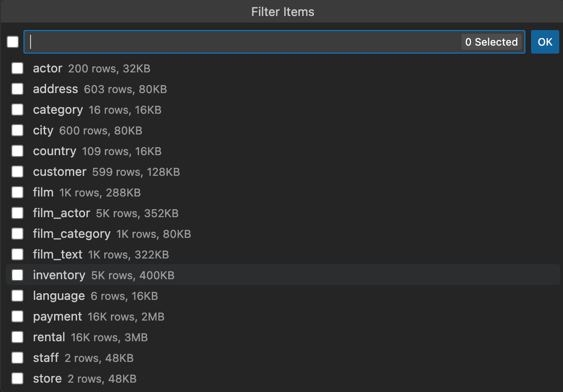Enable the inventory table checkbox
563x392 pixels.
click(17, 275)
